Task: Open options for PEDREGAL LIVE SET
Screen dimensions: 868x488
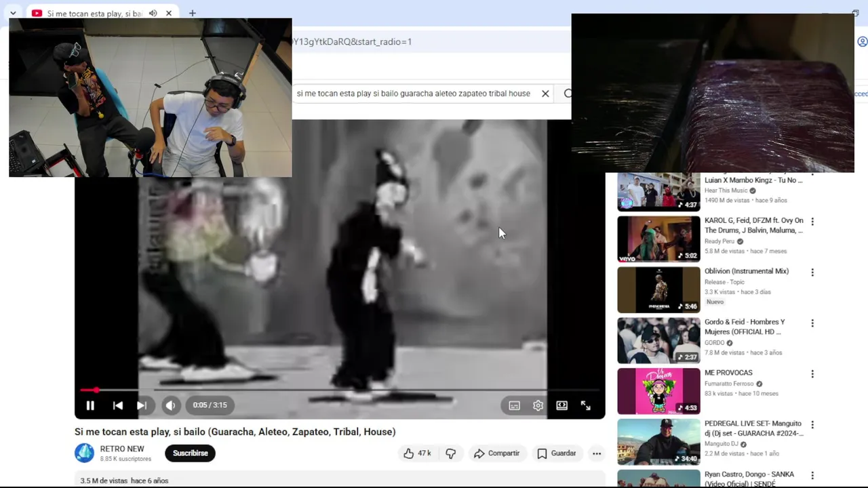Action: coord(812,425)
